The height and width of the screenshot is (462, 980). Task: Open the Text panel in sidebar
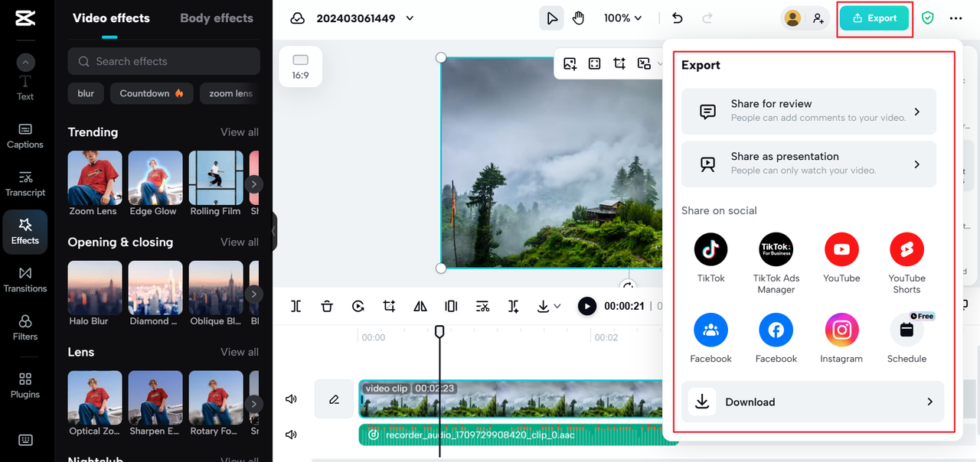click(x=25, y=88)
